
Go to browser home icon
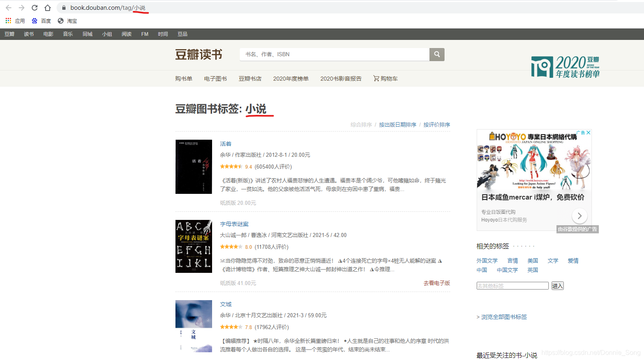48,8
